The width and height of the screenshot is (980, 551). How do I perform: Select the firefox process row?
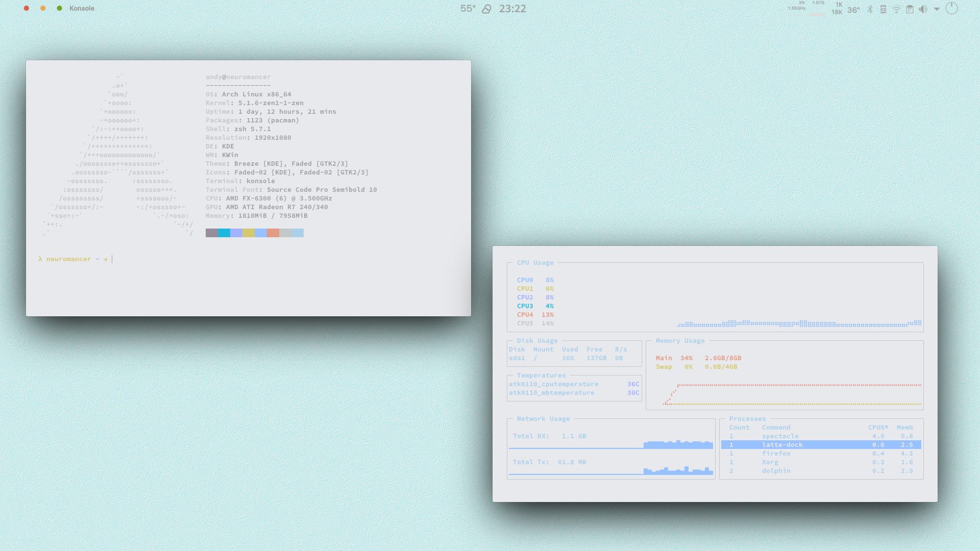coord(821,454)
